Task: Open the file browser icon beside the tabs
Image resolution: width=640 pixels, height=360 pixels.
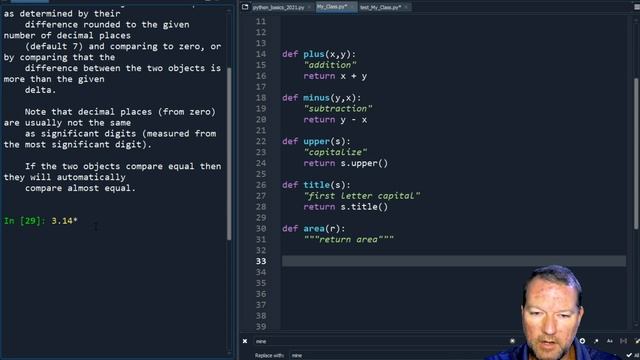Action: pyautogui.click(x=245, y=7)
